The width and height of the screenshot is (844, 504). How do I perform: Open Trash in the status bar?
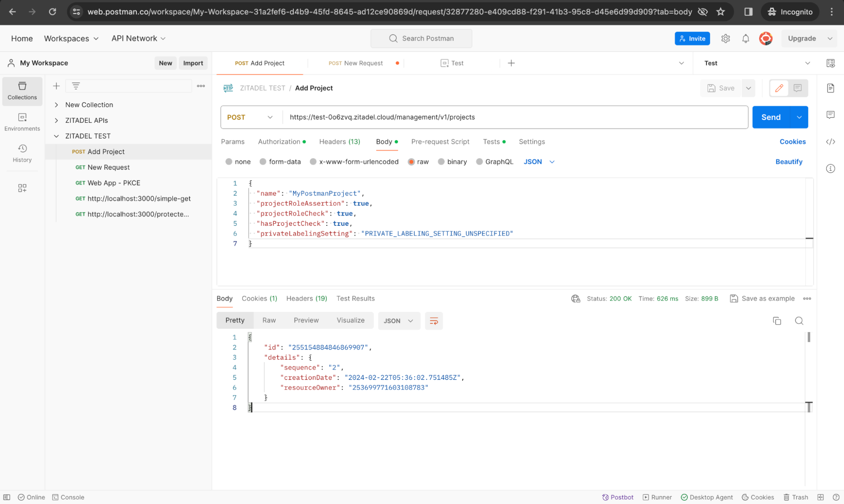pos(796,497)
